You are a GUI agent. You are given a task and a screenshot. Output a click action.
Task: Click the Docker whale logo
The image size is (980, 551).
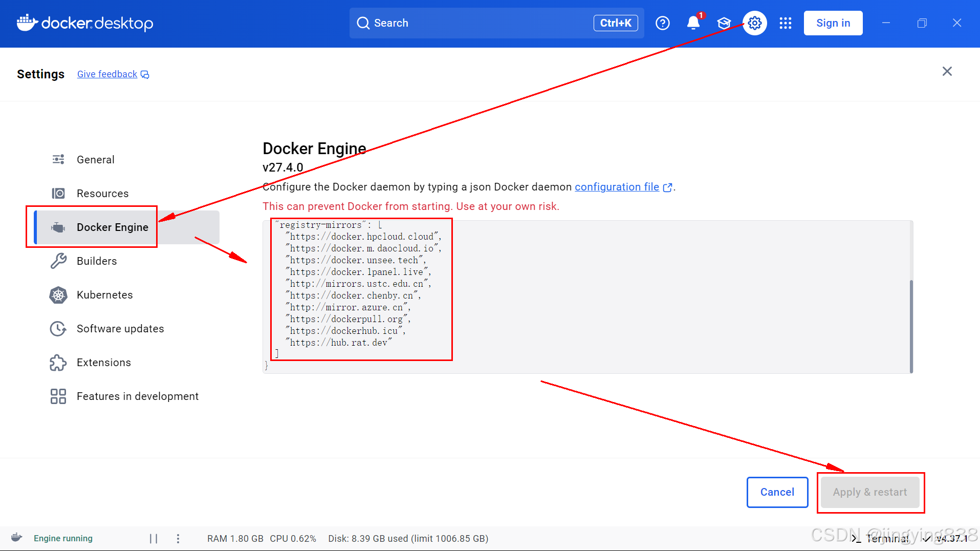point(26,23)
